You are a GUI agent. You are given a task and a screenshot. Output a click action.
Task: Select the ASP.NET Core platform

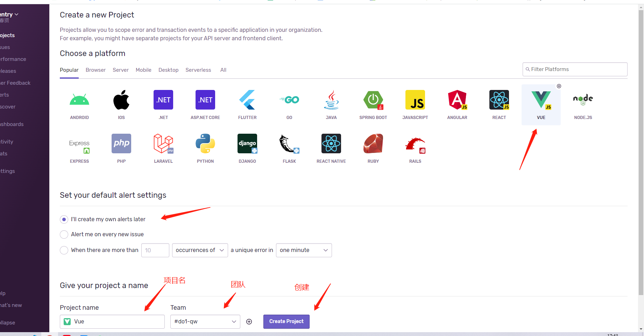205,100
